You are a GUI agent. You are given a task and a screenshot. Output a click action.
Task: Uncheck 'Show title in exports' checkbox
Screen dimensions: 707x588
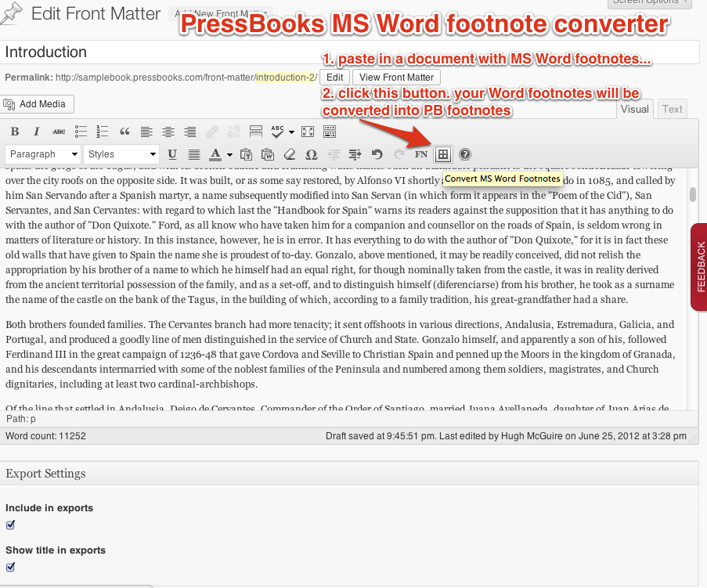coord(11,568)
